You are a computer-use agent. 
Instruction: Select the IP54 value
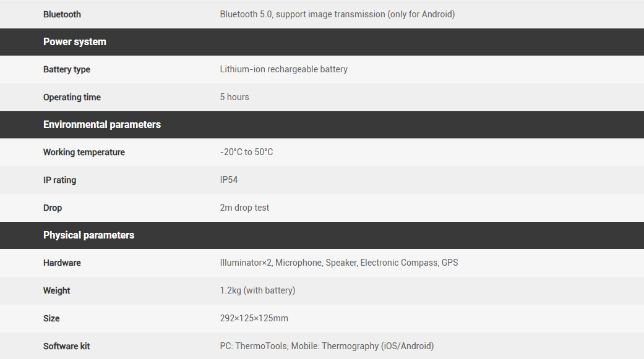click(229, 180)
